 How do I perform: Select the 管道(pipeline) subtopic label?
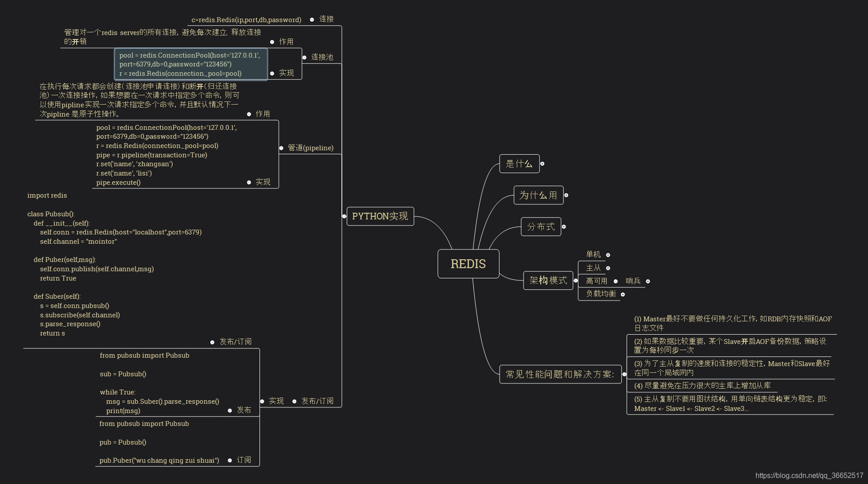click(310, 148)
